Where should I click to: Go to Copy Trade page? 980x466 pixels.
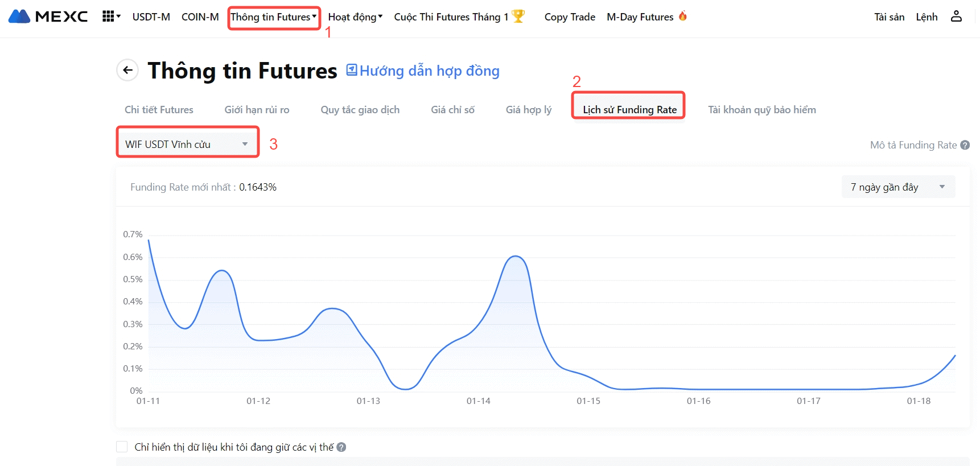(x=569, y=17)
